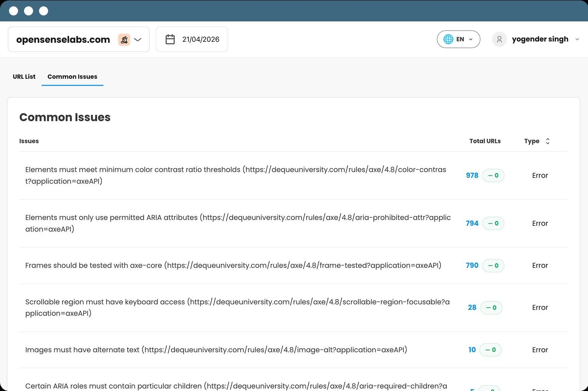Click the Error type in the image alt row
Screen dimensions: 588x391
click(x=540, y=350)
